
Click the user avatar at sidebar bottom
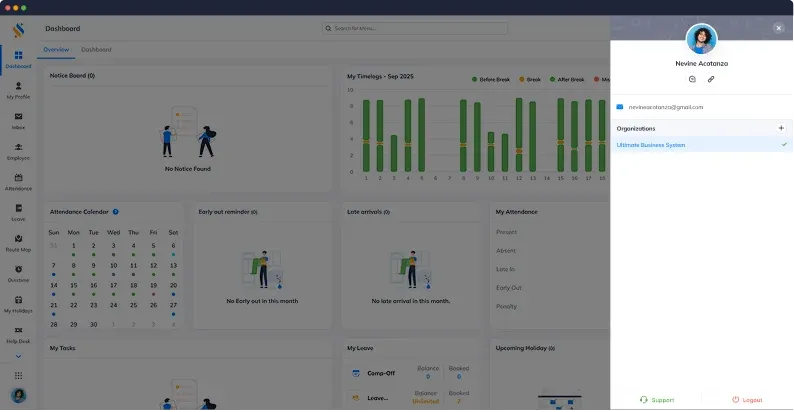point(18,395)
